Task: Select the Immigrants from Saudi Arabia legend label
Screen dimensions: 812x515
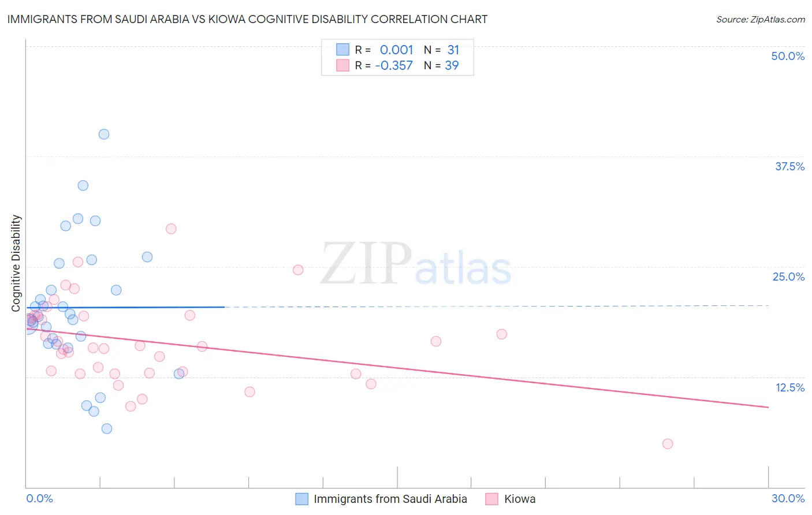Action: (x=390, y=499)
